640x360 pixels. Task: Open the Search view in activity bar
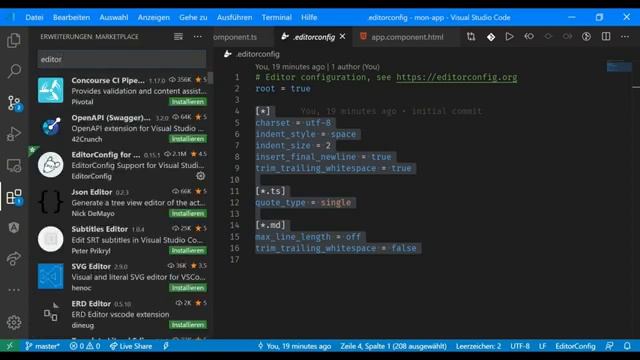click(14, 71)
